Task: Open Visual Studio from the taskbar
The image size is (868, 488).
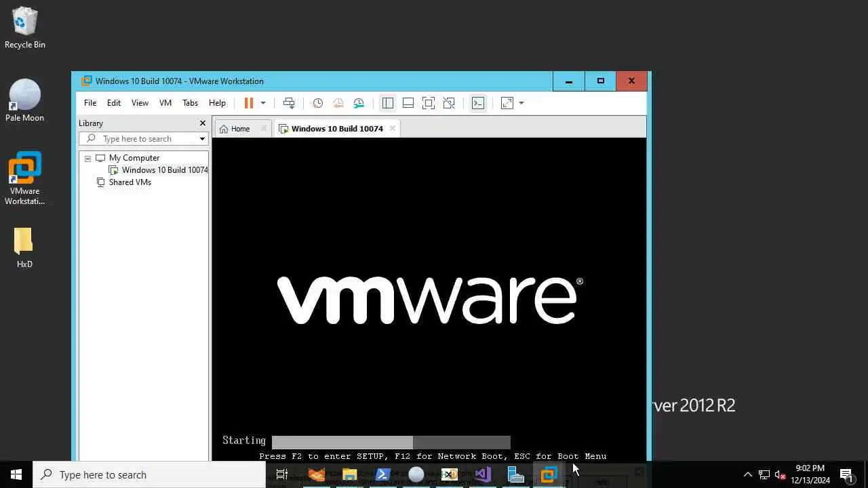Action: click(482, 474)
